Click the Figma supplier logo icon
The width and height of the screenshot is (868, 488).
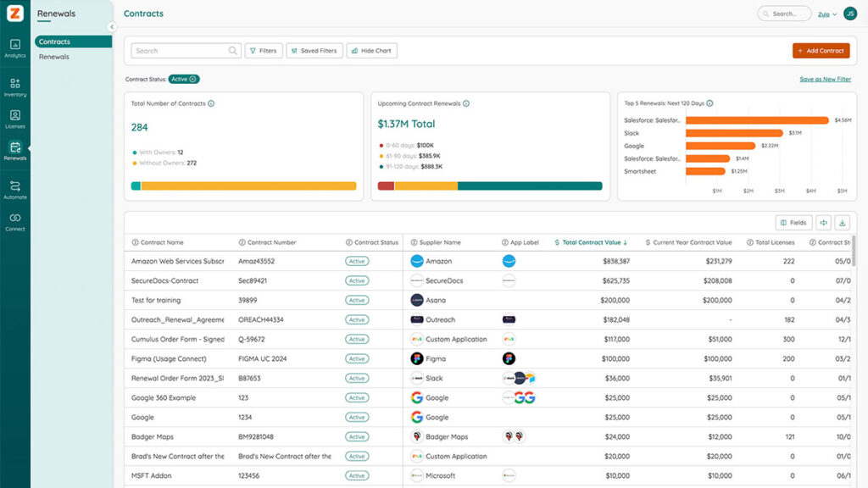click(x=417, y=358)
